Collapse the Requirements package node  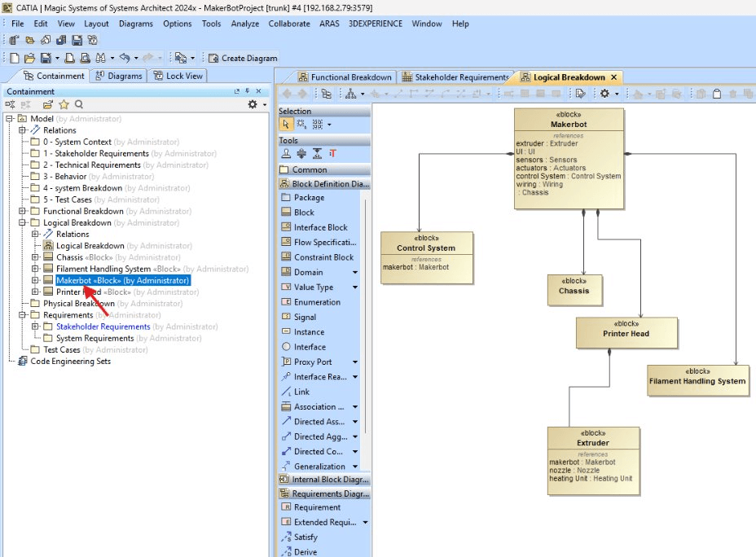tap(22, 314)
